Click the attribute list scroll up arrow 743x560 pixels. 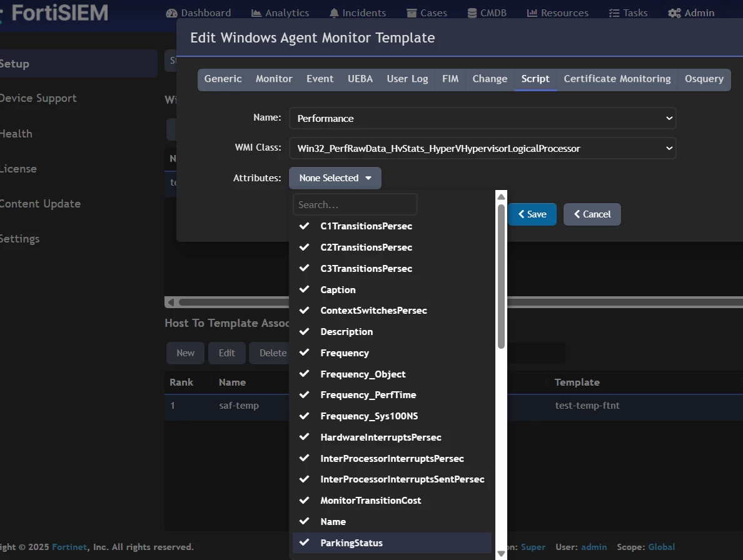(x=501, y=196)
